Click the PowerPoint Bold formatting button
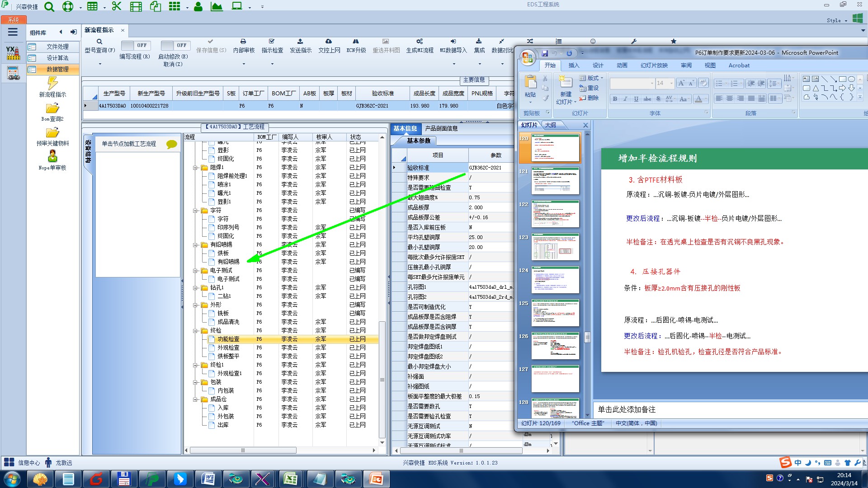868x488 pixels. pyautogui.click(x=615, y=99)
